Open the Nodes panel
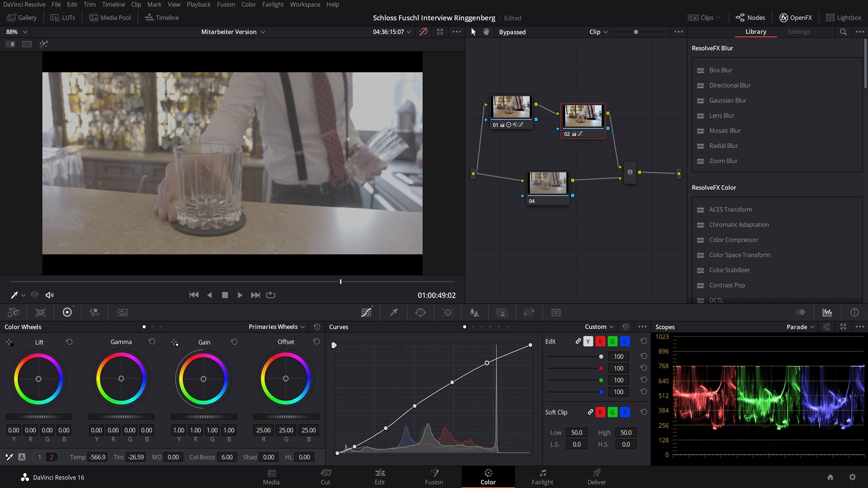 [750, 18]
